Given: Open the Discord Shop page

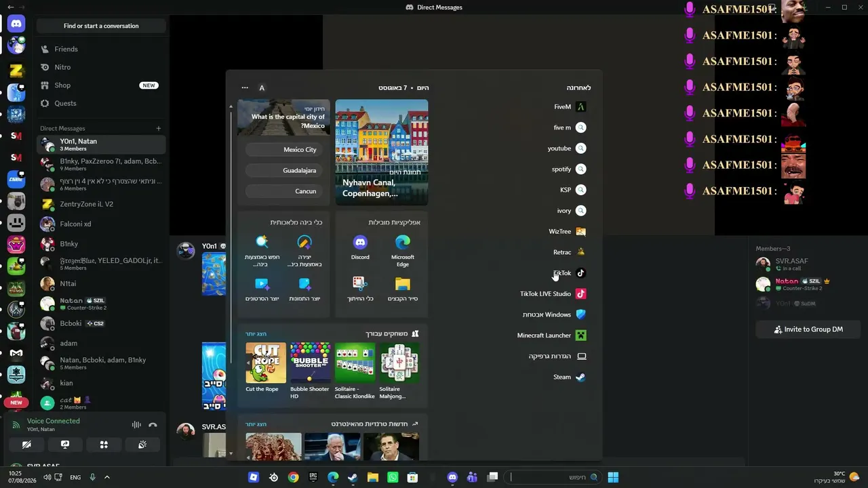Looking at the screenshot, I should (101, 85).
